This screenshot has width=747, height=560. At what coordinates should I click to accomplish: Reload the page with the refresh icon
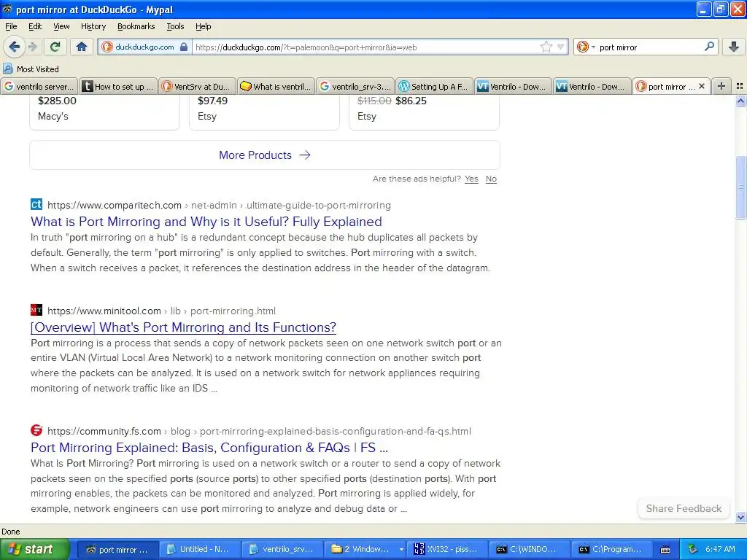click(55, 47)
